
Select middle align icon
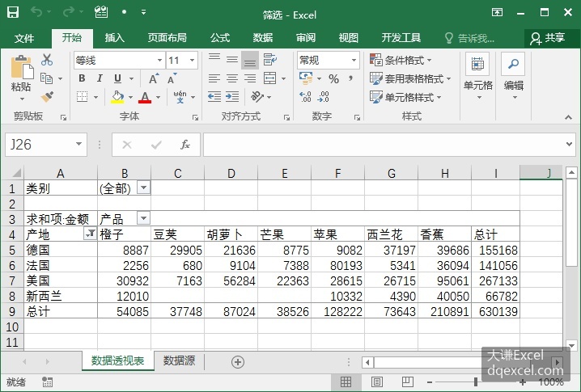pyautogui.click(x=232, y=59)
